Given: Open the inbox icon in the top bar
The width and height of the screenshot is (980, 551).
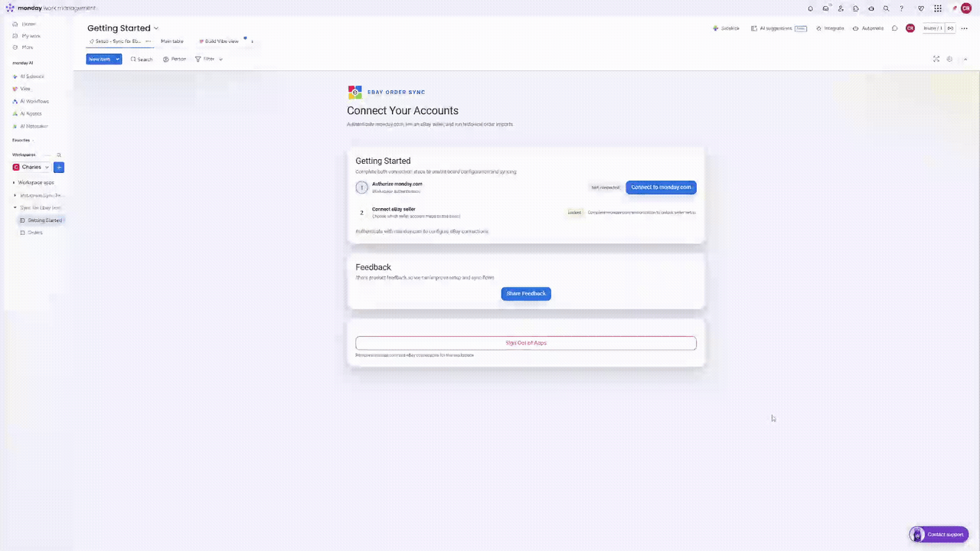Looking at the screenshot, I should (x=825, y=8).
